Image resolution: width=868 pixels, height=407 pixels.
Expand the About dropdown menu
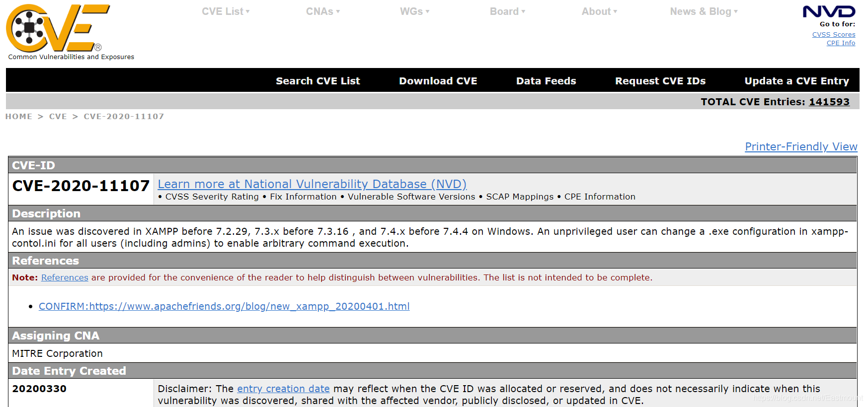(x=600, y=11)
